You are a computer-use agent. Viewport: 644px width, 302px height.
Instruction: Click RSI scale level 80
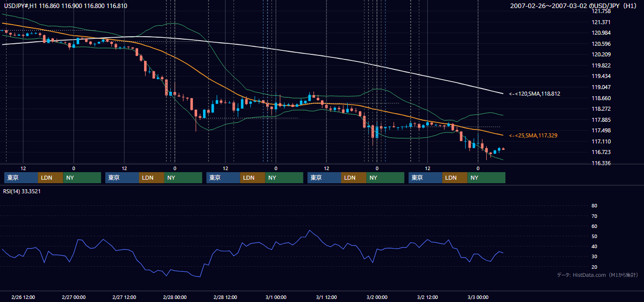[594, 206]
